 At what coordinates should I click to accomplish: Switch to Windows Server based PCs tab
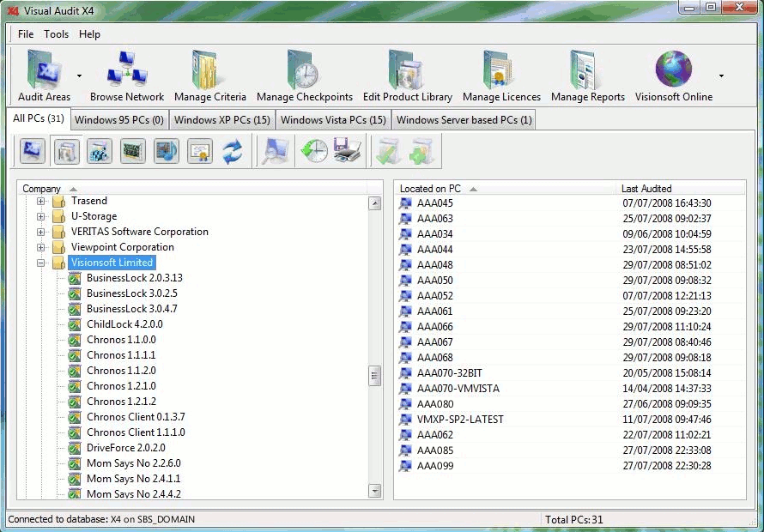(x=464, y=120)
